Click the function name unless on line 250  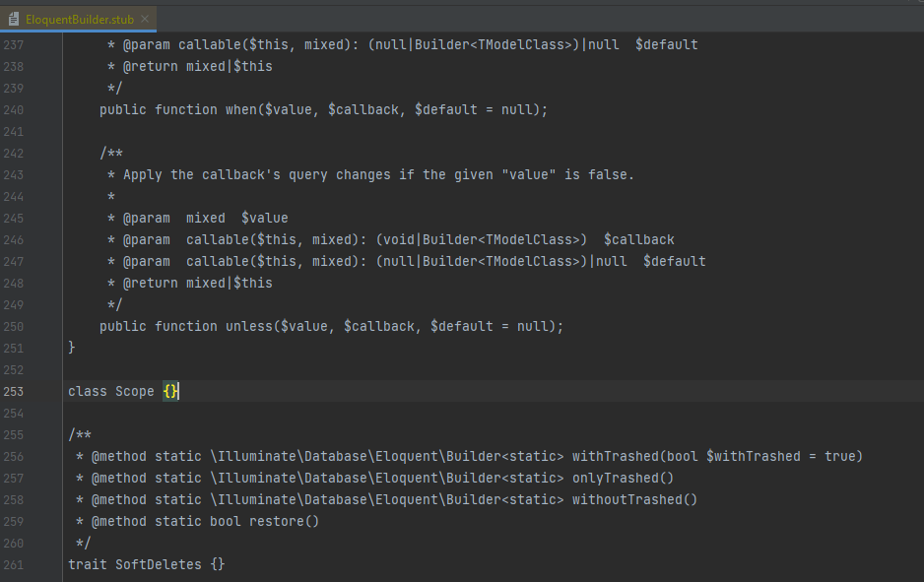point(251,326)
